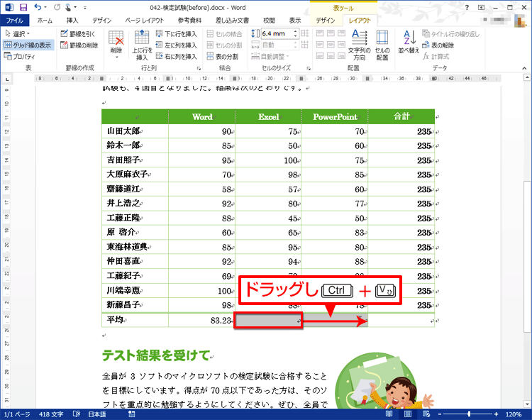This screenshot has height=420, width=532.
Task: Convert table to text (表の解除)
Action: click(x=438, y=45)
